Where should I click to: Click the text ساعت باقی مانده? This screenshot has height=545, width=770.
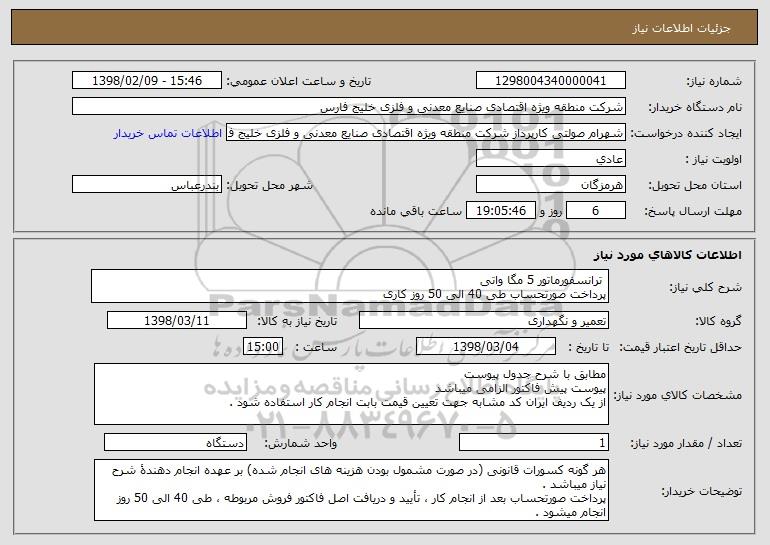coord(415,211)
